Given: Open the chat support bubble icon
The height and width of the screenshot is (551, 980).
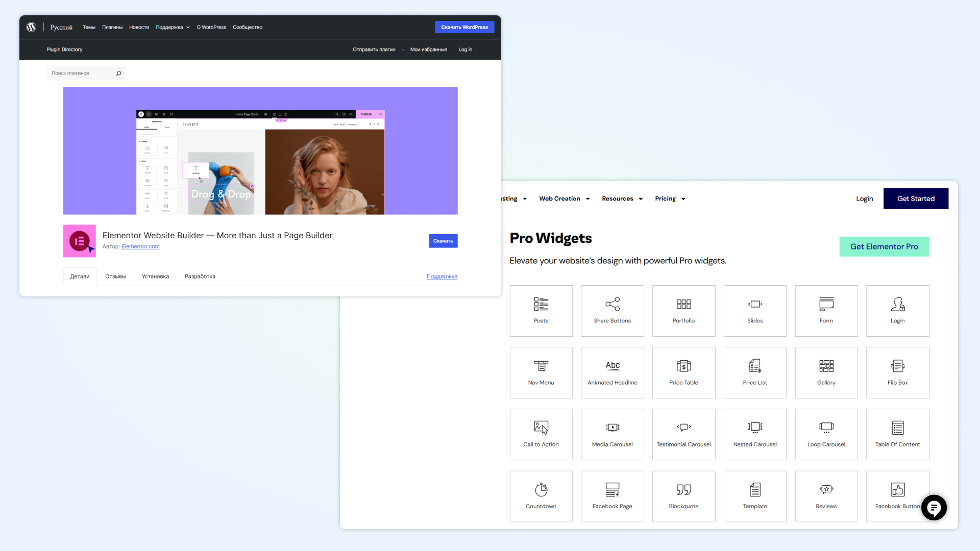Looking at the screenshot, I should click(x=934, y=508).
